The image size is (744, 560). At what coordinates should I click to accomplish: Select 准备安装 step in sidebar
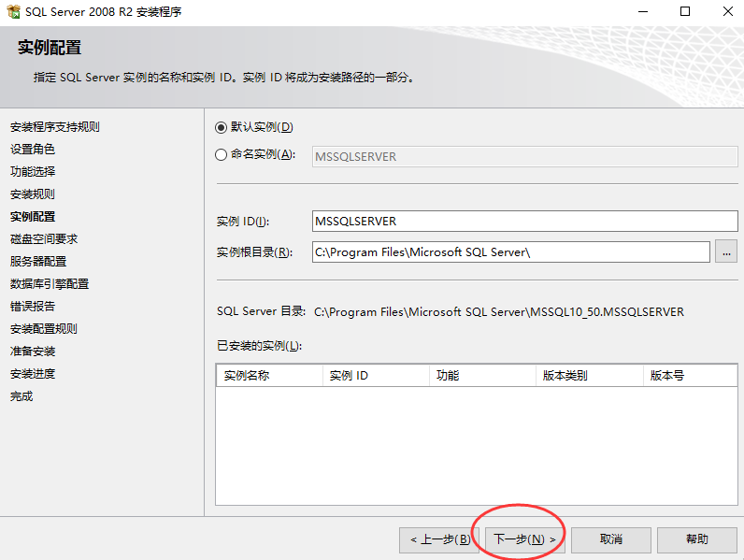click(33, 352)
